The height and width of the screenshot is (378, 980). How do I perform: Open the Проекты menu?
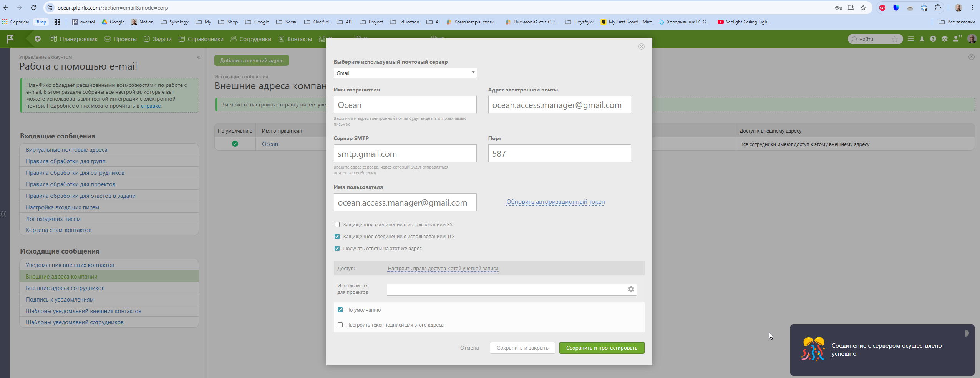coord(121,39)
